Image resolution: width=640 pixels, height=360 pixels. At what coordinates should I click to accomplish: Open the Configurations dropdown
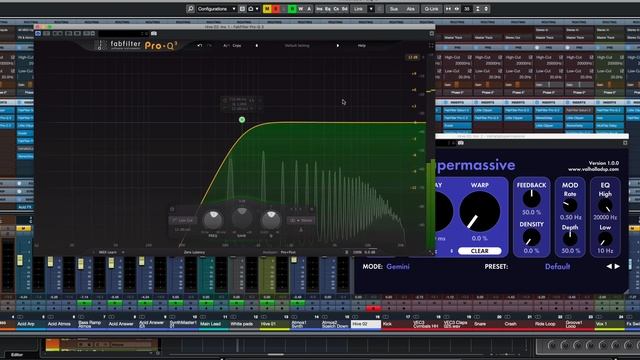(216, 9)
